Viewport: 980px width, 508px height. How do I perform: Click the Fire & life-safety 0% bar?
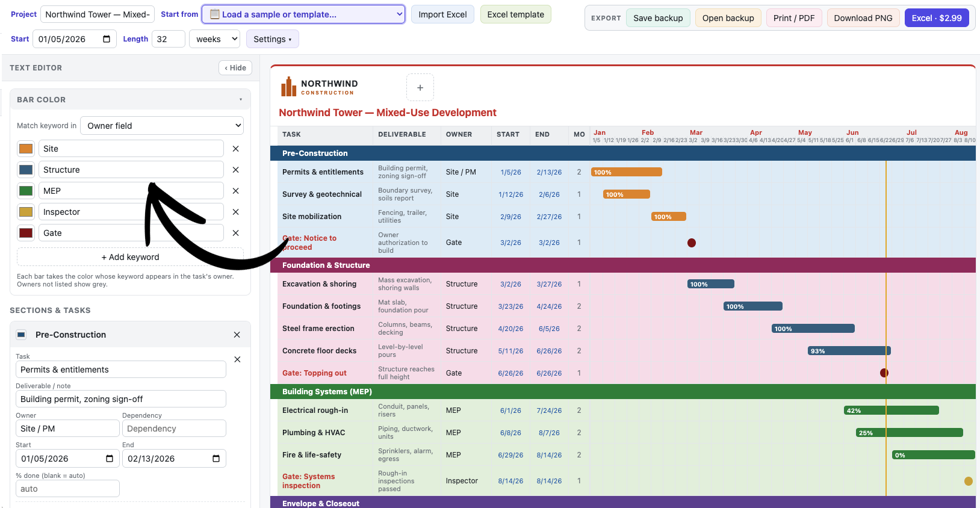(934, 455)
